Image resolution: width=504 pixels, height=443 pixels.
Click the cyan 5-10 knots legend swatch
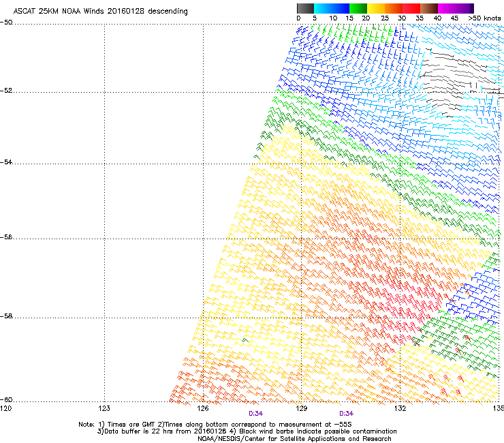click(x=323, y=8)
